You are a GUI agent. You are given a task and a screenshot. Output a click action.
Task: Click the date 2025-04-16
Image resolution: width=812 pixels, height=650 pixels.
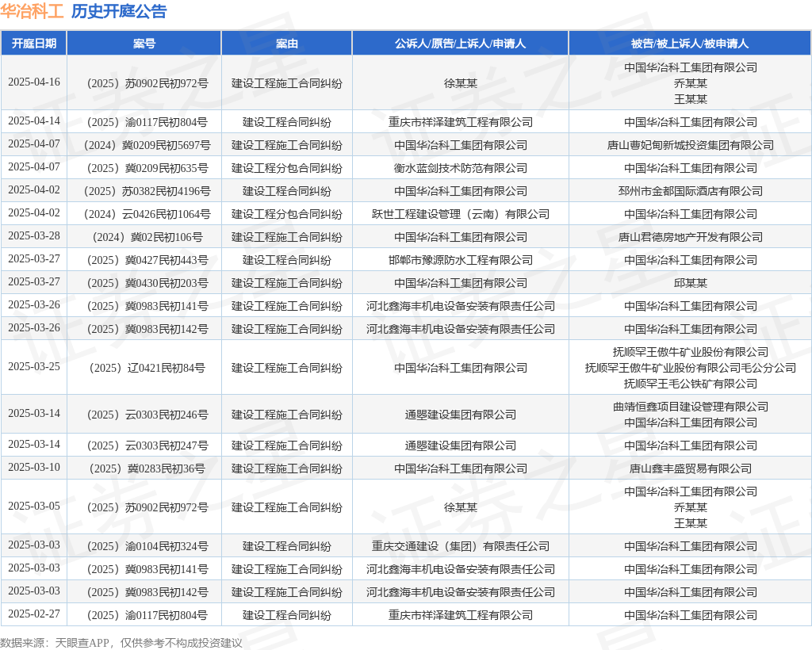(33, 82)
